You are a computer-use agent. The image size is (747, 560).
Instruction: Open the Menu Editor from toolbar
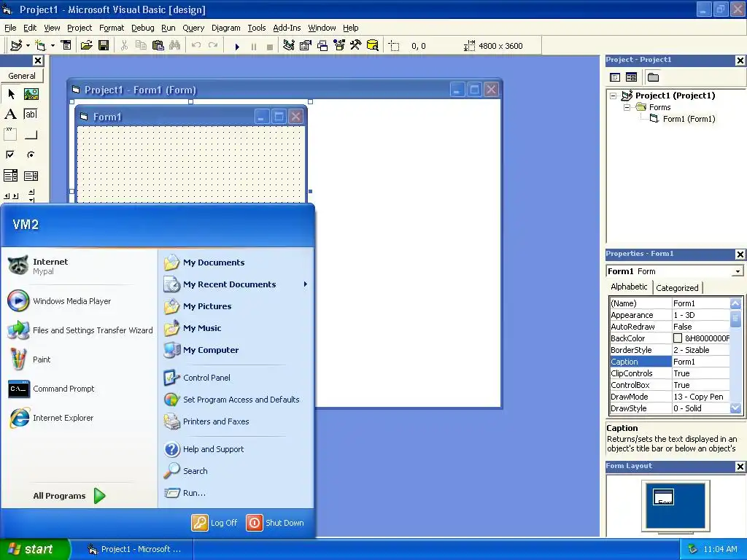coord(66,46)
